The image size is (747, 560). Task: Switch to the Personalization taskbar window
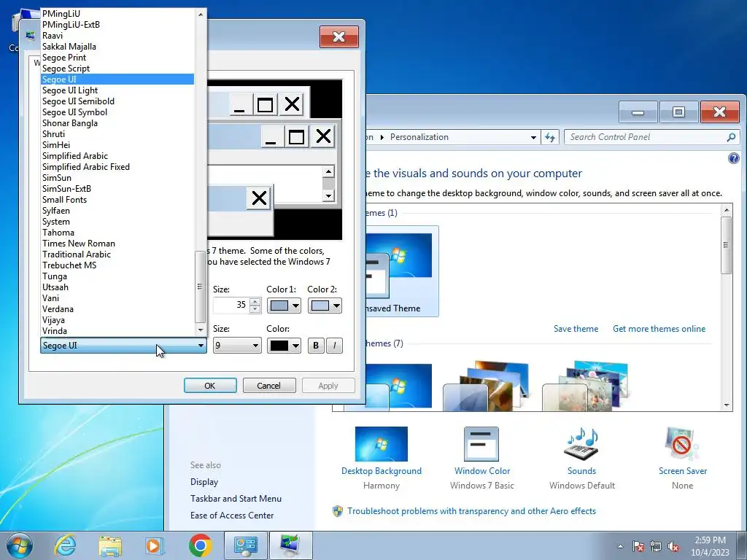[x=290, y=545]
